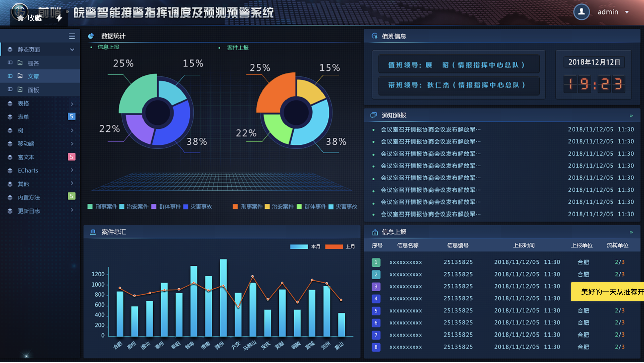The image size is (644, 363).
Task: Open 内置方法 sidebar menu item
Action: (x=29, y=197)
